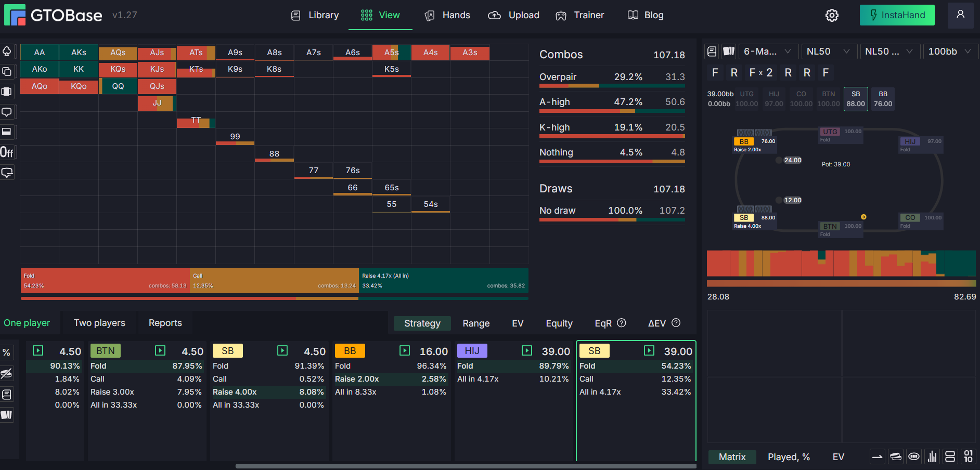Click the user profile icon
Image resolution: width=980 pixels, height=470 pixels.
point(960,15)
